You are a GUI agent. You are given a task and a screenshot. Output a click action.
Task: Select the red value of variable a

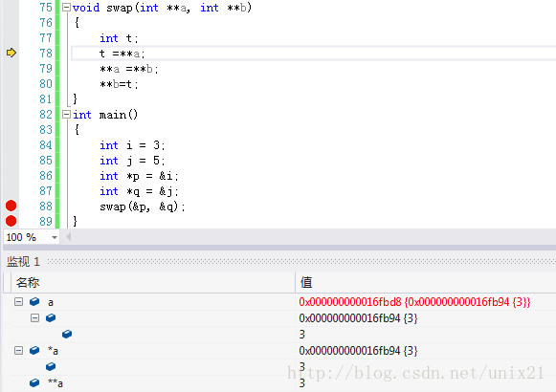pyautogui.click(x=414, y=302)
